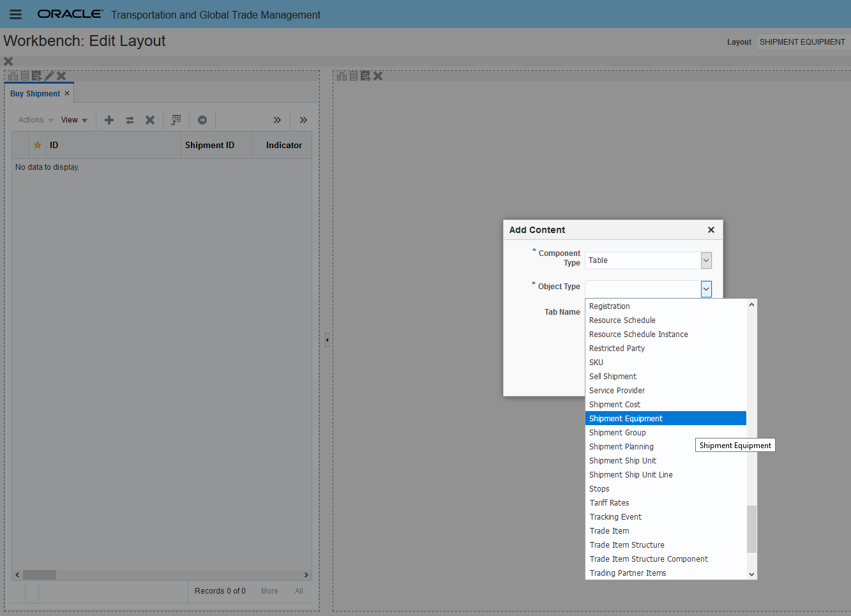Choose Trade Item Structure Component option
Screen dimensions: 851x616
(666, 559)
